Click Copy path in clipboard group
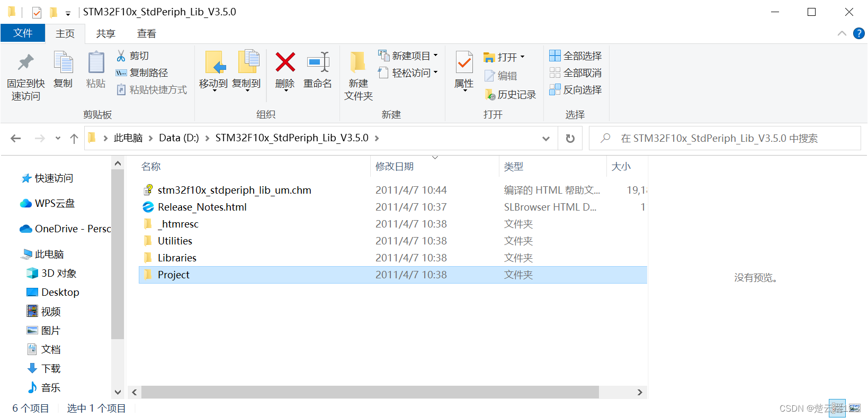This screenshot has width=868, height=418. coord(142,72)
